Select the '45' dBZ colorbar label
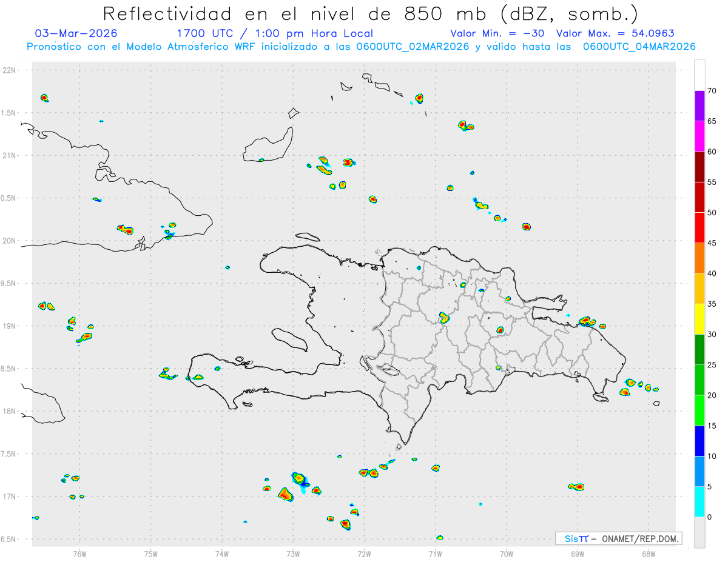The image size is (728, 562). (x=712, y=243)
